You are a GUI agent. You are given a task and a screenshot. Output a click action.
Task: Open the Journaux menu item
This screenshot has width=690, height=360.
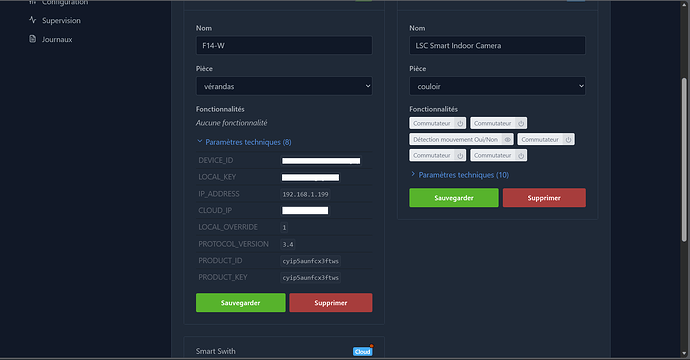(x=50, y=39)
